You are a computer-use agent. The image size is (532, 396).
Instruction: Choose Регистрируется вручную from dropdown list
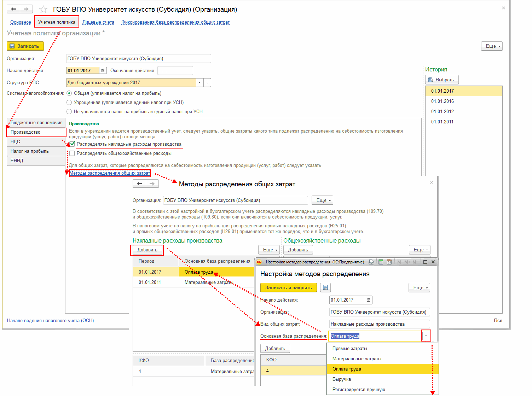point(382,390)
